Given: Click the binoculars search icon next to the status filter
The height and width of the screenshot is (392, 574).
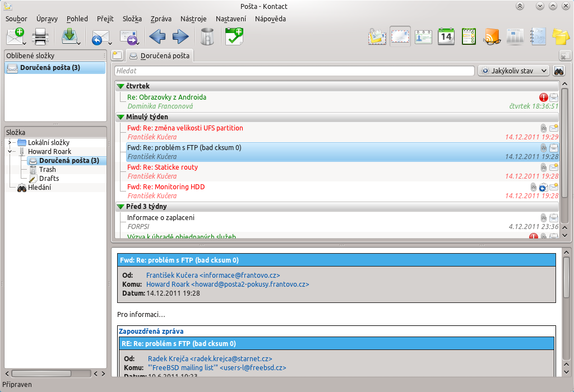Looking at the screenshot, I should tap(559, 71).
